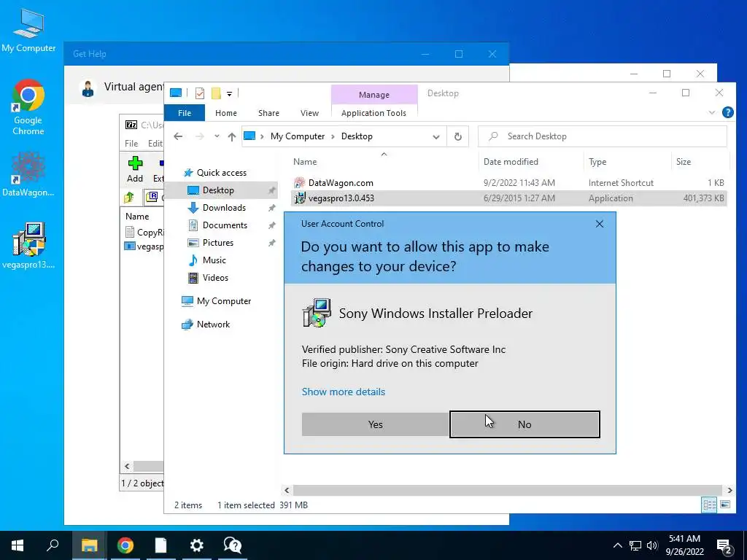Click the New folder quick access icon

pos(216,93)
